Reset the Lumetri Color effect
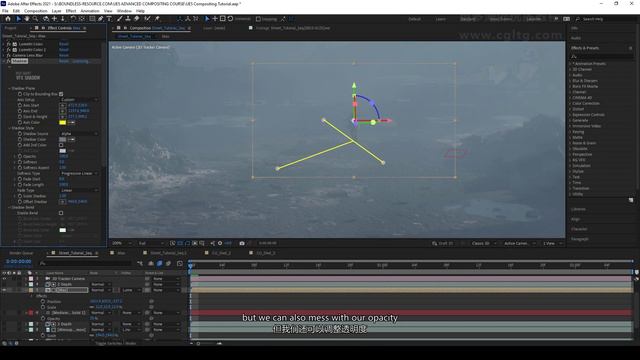Viewport: 640px width, 360px height. pyautogui.click(x=64, y=44)
